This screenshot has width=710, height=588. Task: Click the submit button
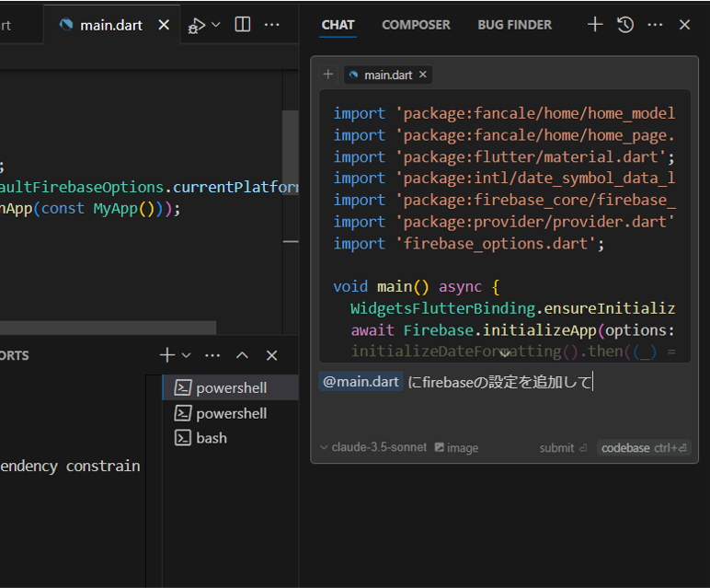562,447
